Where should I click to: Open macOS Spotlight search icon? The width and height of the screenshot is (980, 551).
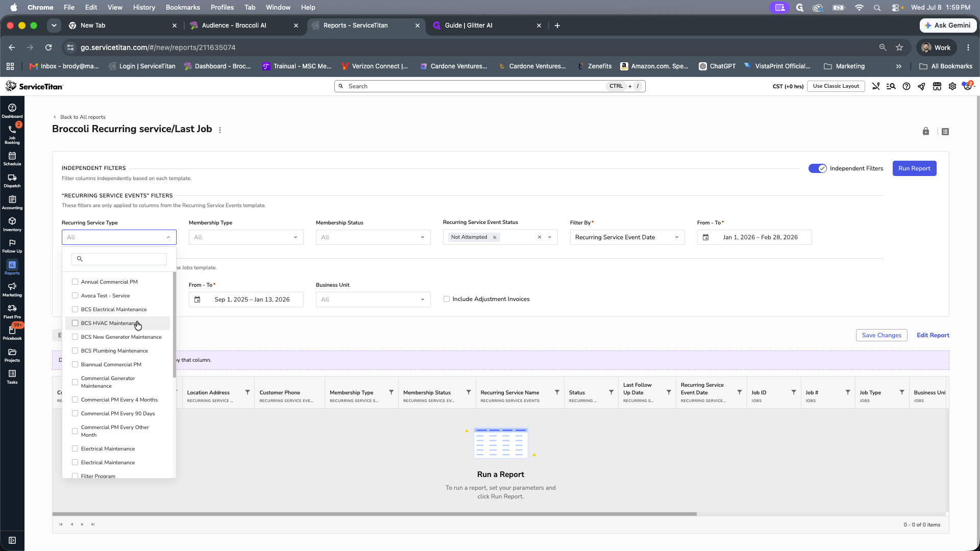pos(877,8)
